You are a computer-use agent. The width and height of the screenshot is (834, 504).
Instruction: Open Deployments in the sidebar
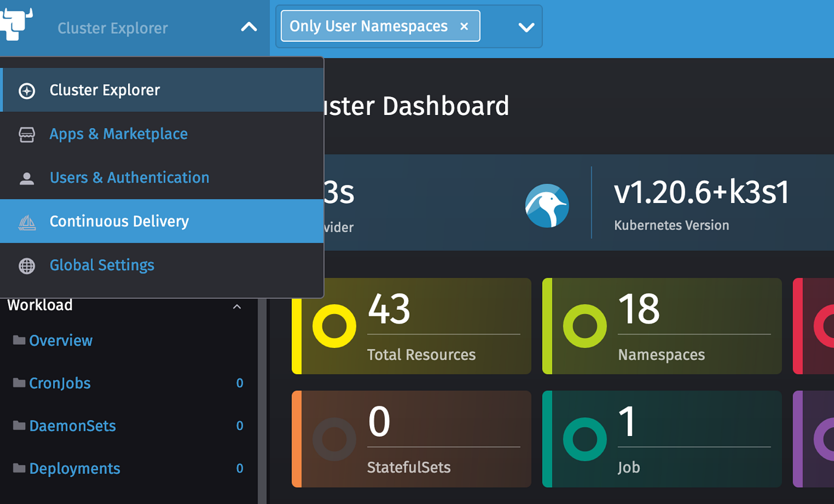pyautogui.click(x=74, y=468)
